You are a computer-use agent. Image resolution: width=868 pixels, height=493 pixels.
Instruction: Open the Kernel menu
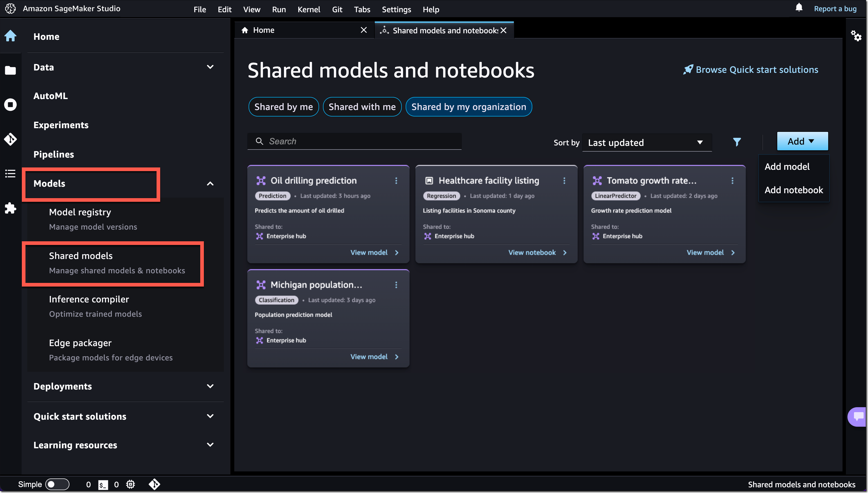point(308,9)
